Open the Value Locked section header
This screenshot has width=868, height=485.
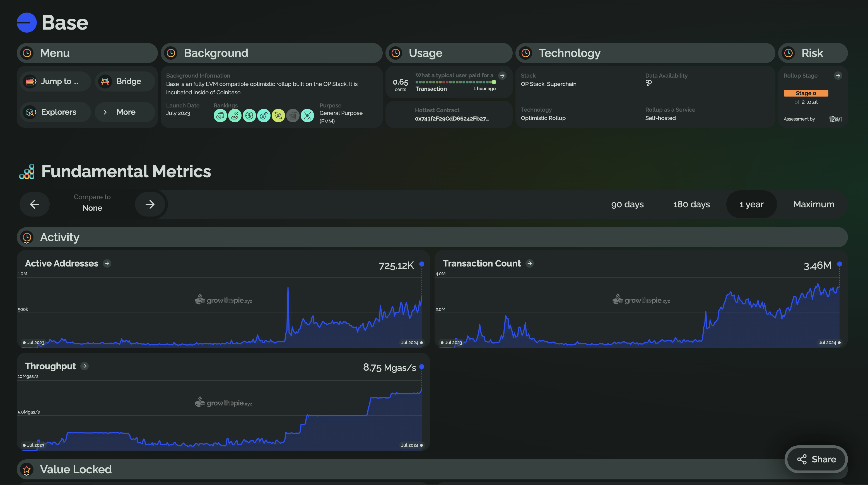[432, 469]
